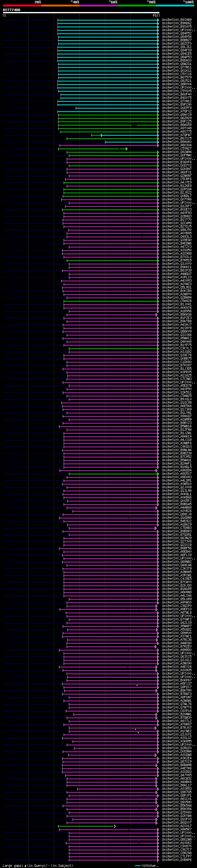Open hit UniRef100_Q84P54

point(177,37)
